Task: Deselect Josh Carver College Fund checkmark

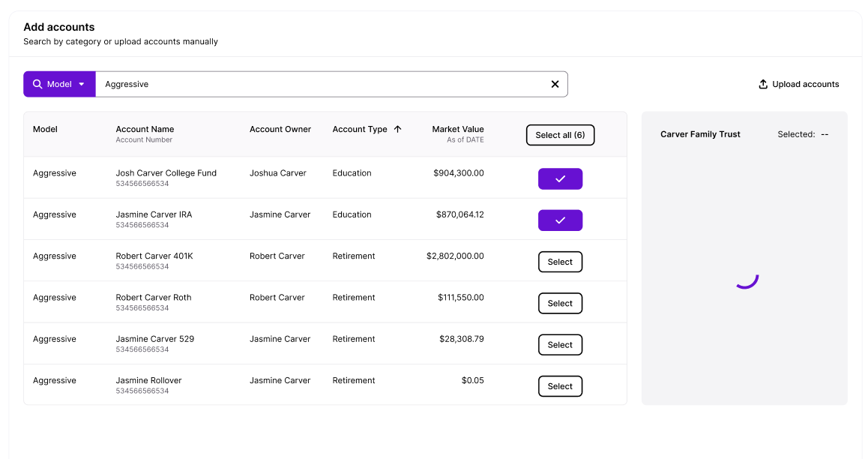Action: 560,179
